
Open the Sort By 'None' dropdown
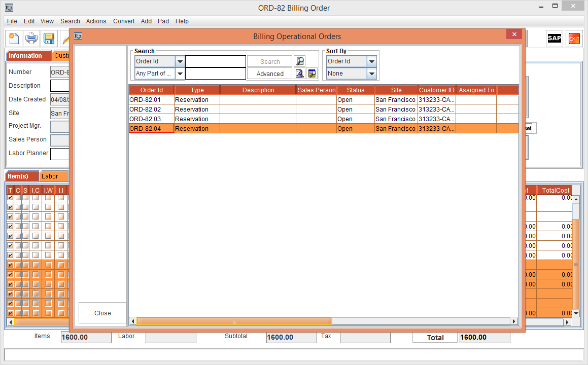click(372, 74)
